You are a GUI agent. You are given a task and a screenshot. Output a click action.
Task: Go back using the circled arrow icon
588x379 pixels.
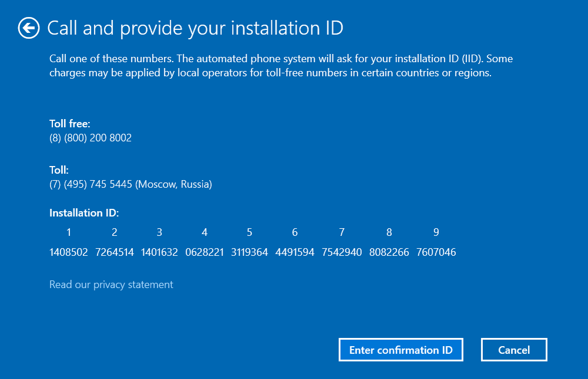29,28
